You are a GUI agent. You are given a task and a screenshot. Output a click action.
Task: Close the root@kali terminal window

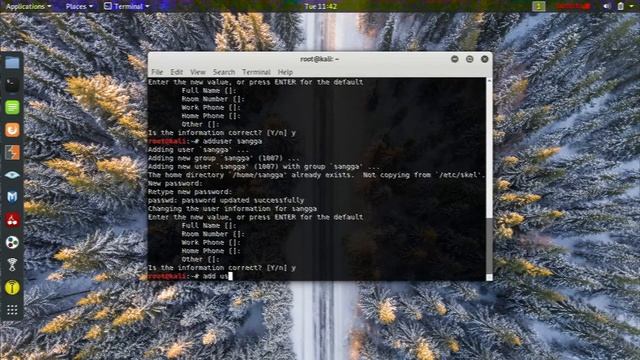(x=484, y=59)
